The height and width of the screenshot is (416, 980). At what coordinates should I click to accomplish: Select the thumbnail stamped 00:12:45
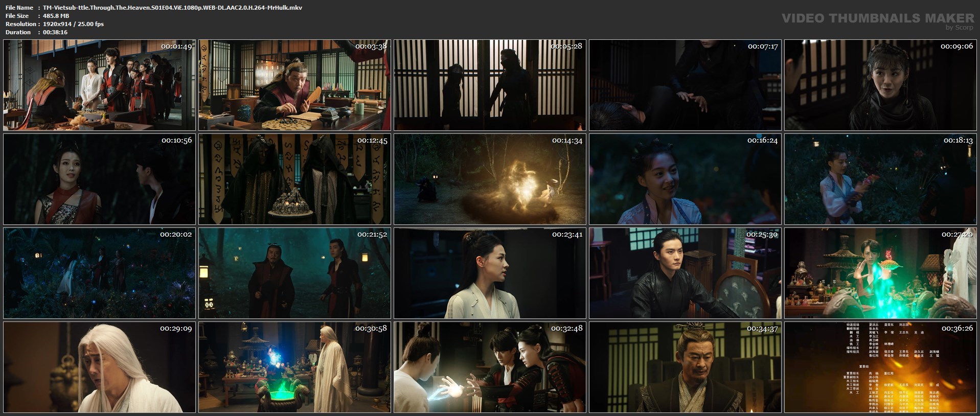(x=294, y=179)
